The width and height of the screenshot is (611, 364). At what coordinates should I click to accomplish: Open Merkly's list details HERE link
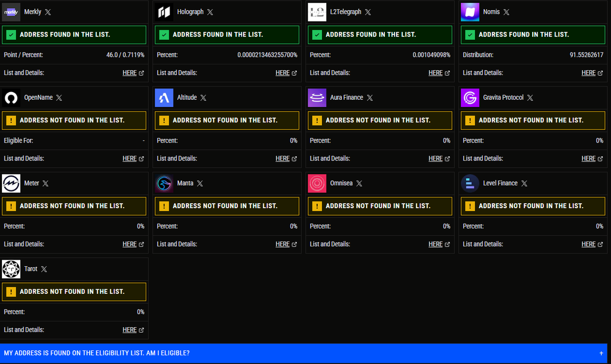click(133, 73)
